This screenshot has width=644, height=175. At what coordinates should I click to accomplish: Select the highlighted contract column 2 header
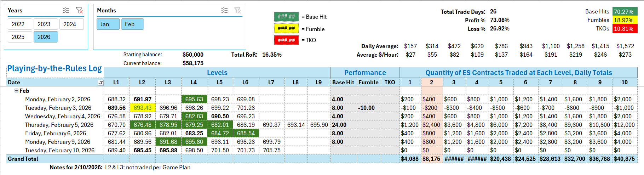(x=431, y=82)
